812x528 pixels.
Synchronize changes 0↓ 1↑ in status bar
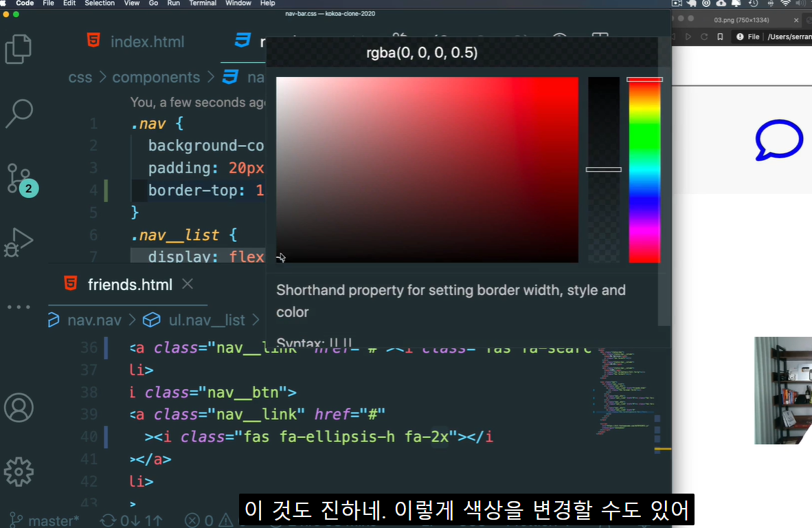click(x=131, y=520)
